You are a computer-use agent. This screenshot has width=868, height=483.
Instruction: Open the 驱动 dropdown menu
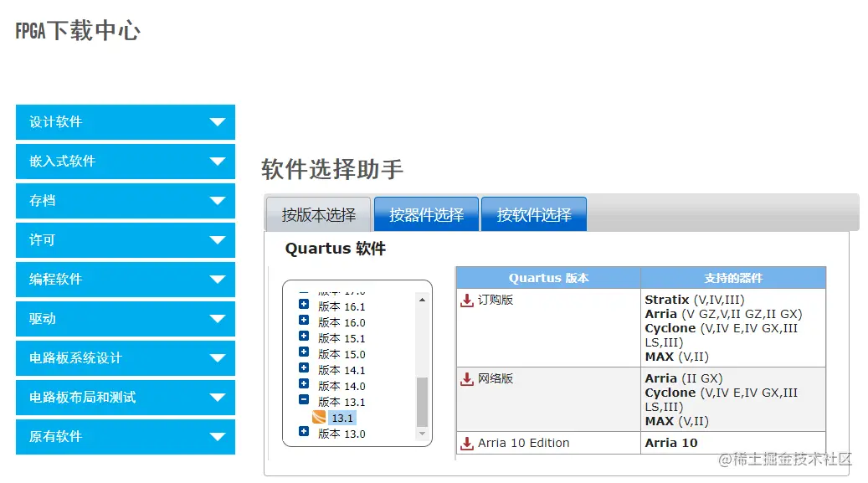coord(126,318)
